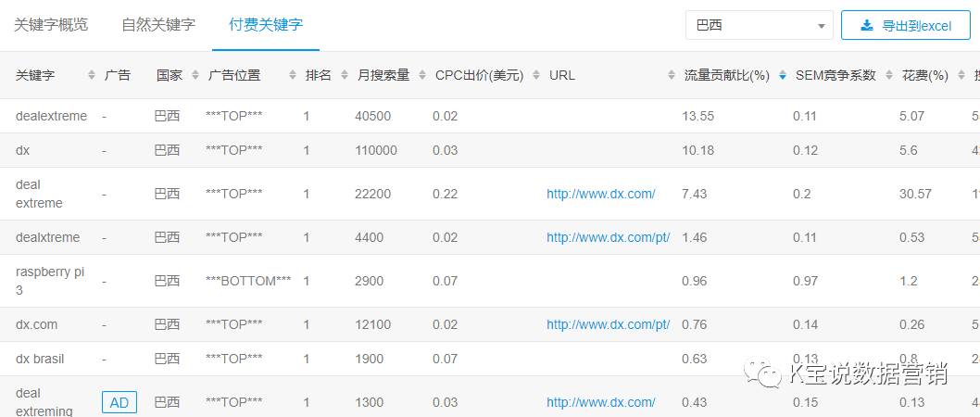
Task: Open the 自然关键字 tab
Action: point(158,25)
